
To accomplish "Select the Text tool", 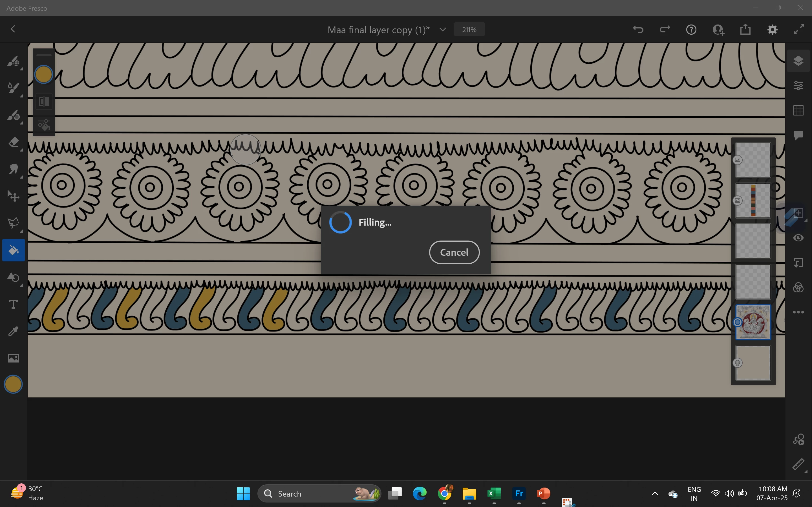I will 14,304.
